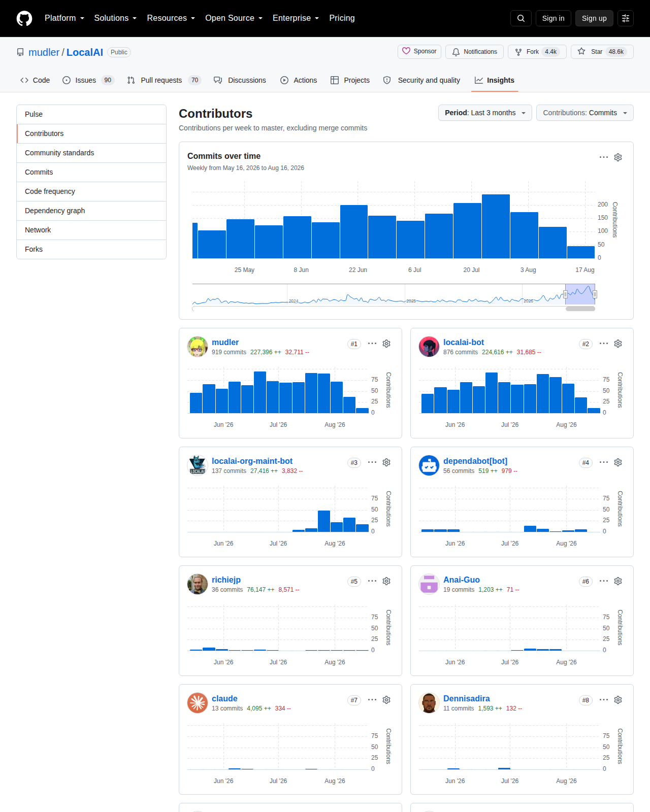Click the timeline horizontal scrollbar thumb
Image resolution: width=650 pixels, height=812 pixels.
[580, 309]
